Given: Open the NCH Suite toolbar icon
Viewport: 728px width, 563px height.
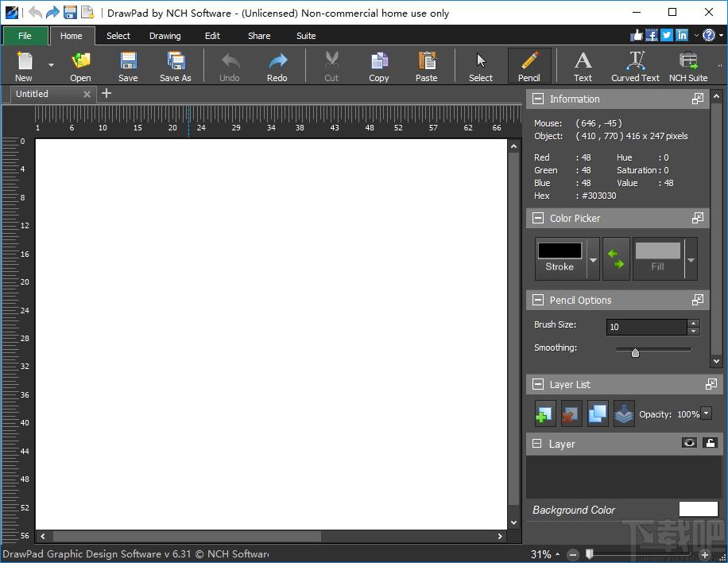Looking at the screenshot, I should [x=688, y=65].
